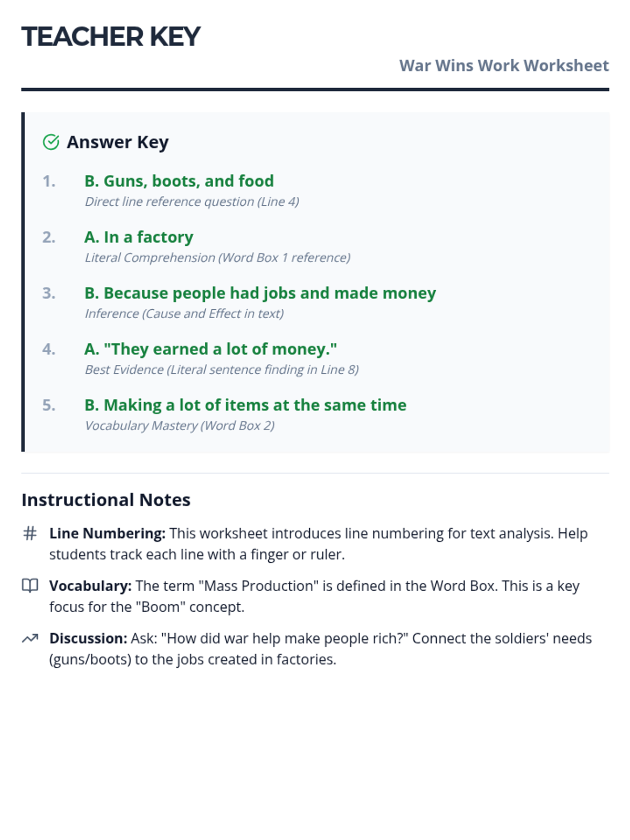
Task: Click answer "A. In a factory"
Action: [x=139, y=237]
